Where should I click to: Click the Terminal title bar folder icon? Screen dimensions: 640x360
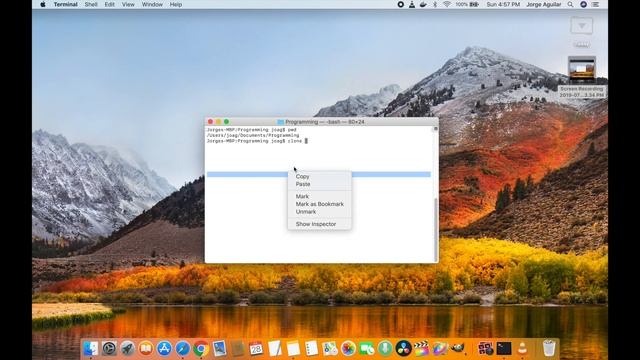(280, 122)
